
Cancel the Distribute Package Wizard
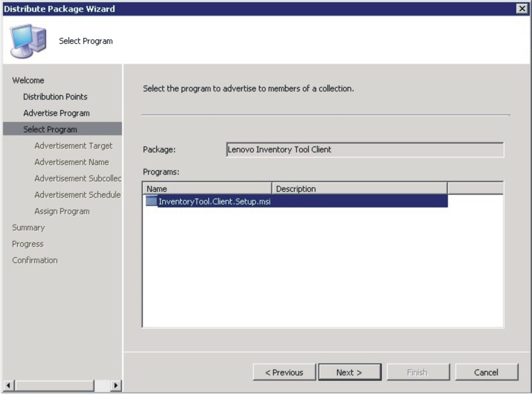487,372
